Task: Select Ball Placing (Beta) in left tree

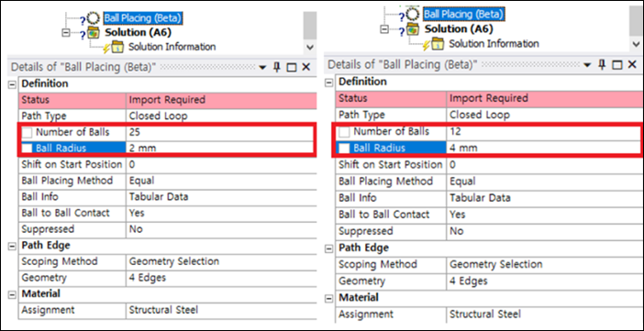Action: coord(142,18)
